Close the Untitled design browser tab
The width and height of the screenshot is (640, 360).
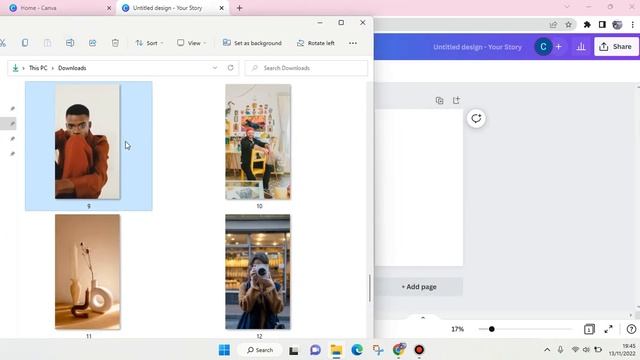pos(222,8)
